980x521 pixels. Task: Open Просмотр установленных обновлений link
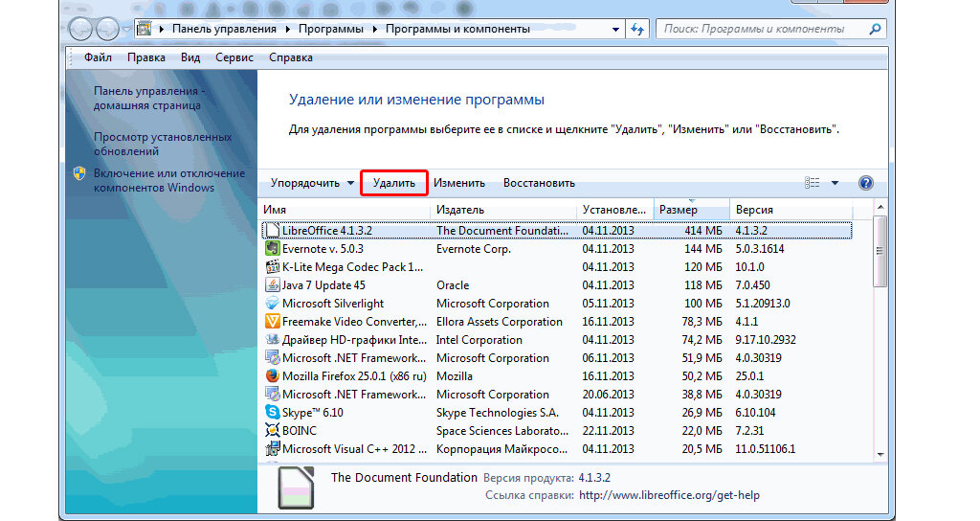pyautogui.click(x=163, y=144)
